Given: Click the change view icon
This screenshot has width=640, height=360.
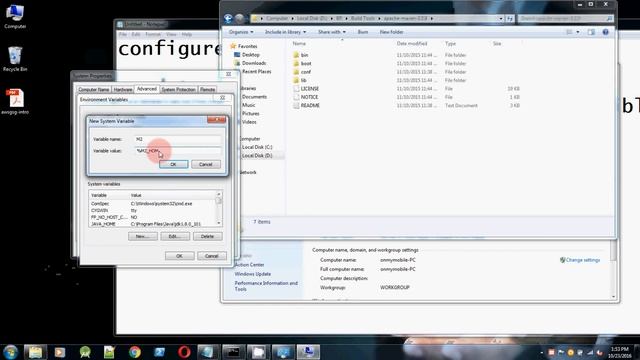Looking at the screenshot, I should 569,32.
